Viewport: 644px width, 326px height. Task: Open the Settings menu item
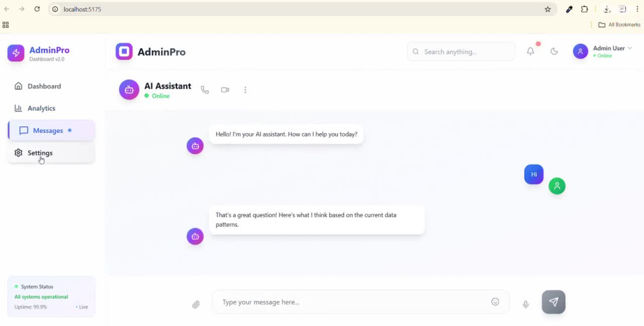[x=52, y=153]
